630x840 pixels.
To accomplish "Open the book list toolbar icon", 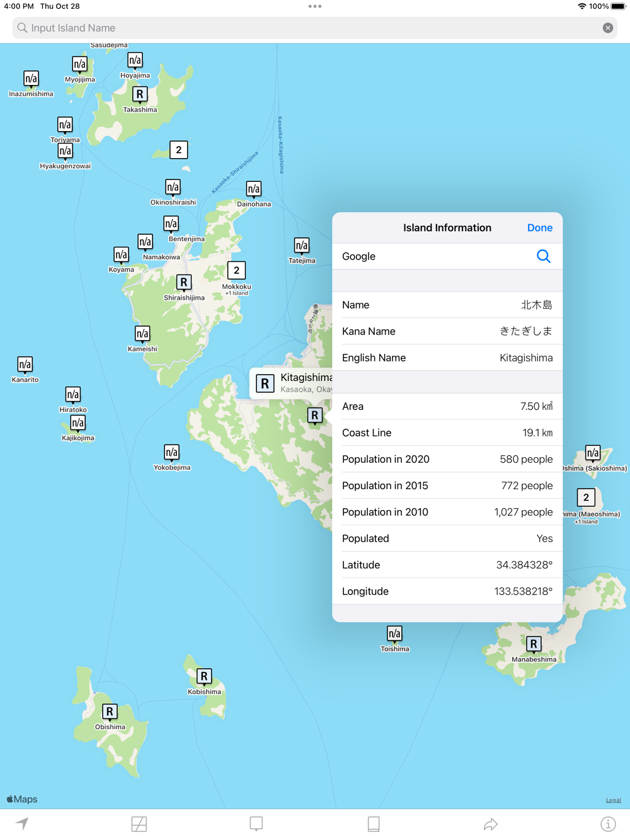I will (374, 824).
